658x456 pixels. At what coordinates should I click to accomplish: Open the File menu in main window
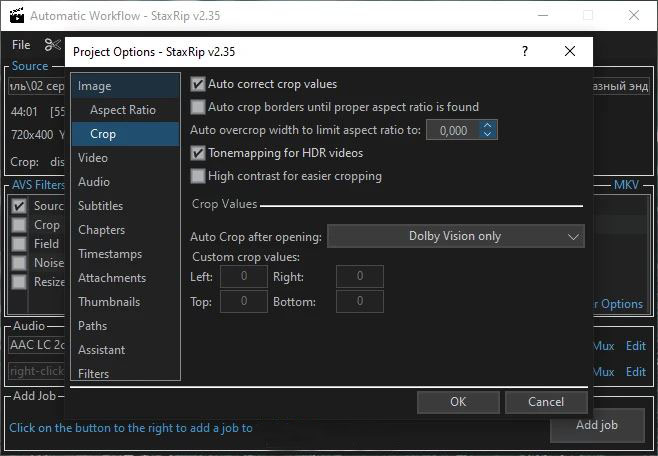click(x=21, y=44)
